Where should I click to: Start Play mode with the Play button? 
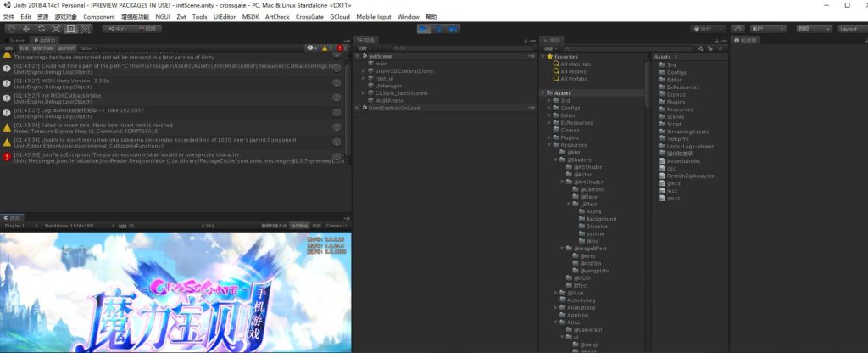(424, 29)
